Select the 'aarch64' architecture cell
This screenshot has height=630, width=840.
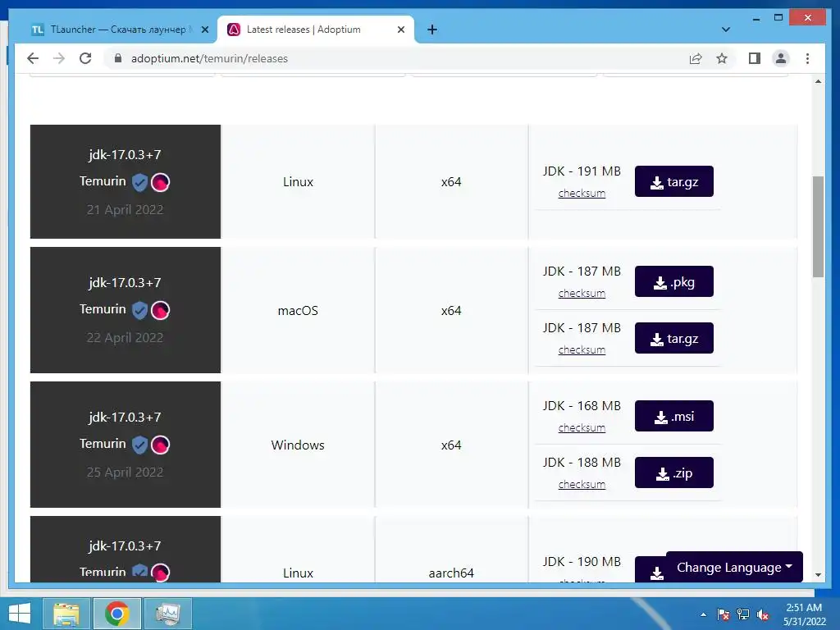451,549
